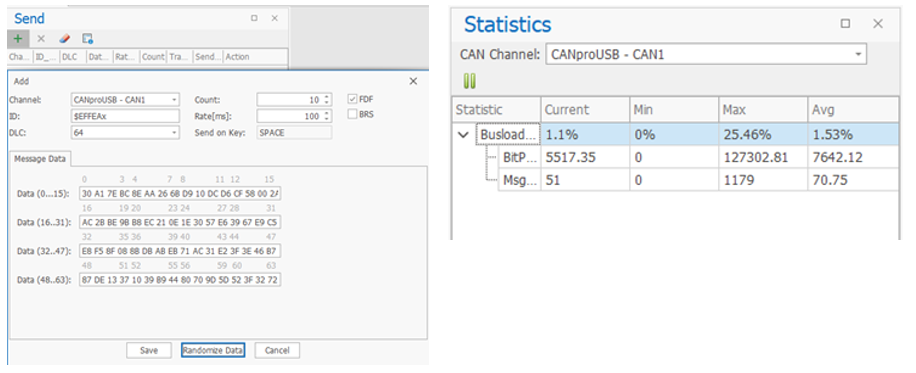Uncheck the FDF checkbox
The image size is (916, 373).
pos(352,99)
